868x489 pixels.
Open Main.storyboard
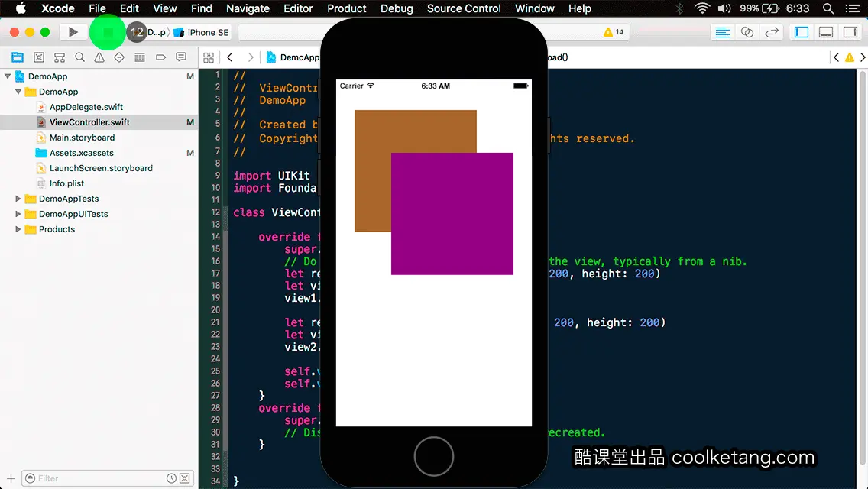(x=82, y=138)
